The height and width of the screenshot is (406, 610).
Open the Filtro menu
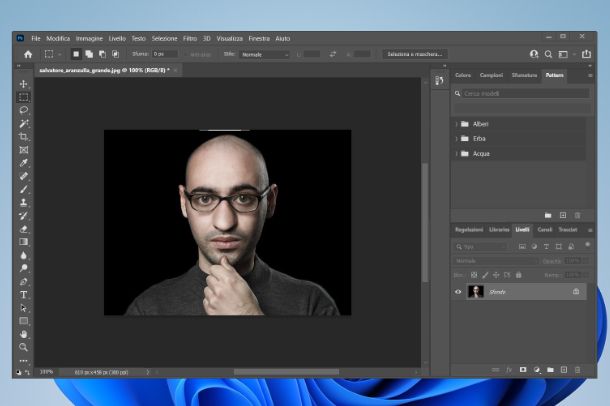pos(192,38)
